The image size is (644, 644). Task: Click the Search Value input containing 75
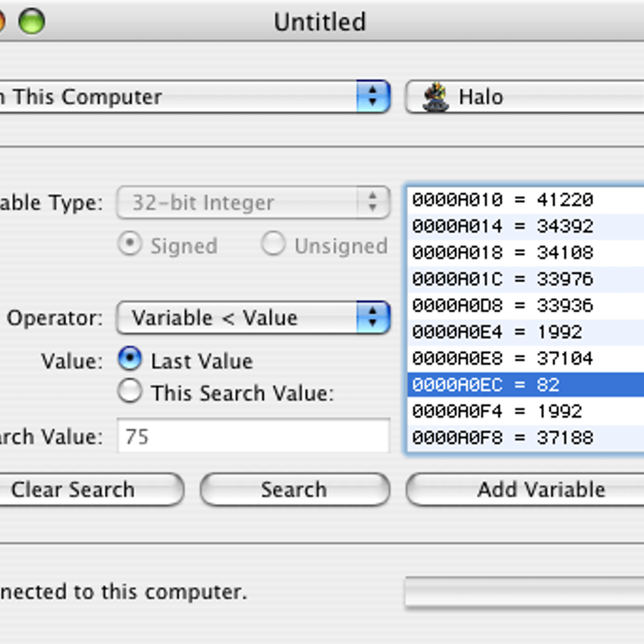252,436
